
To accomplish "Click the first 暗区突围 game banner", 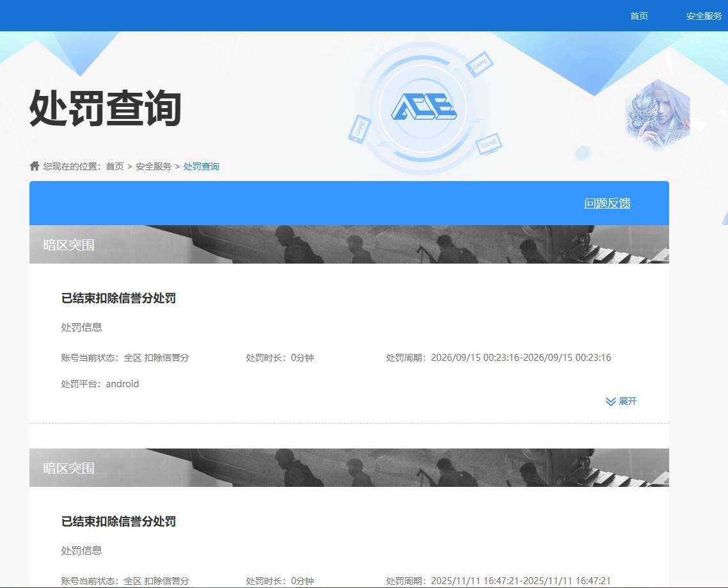I will (349, 244).
